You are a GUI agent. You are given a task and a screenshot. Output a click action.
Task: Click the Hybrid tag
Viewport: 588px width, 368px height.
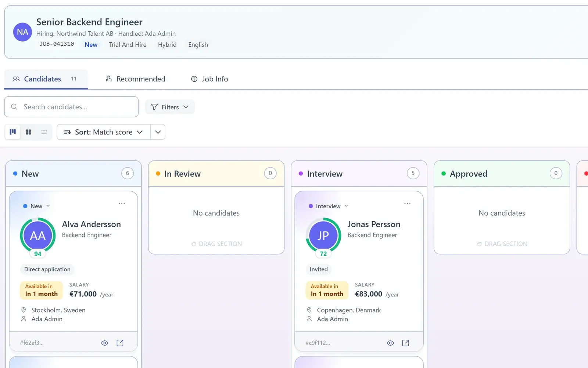click(167, 45)
